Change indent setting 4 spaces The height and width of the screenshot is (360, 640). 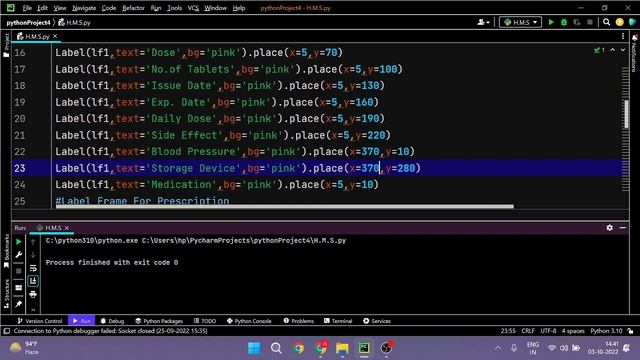pyautogui.click(x=573, y=331)
